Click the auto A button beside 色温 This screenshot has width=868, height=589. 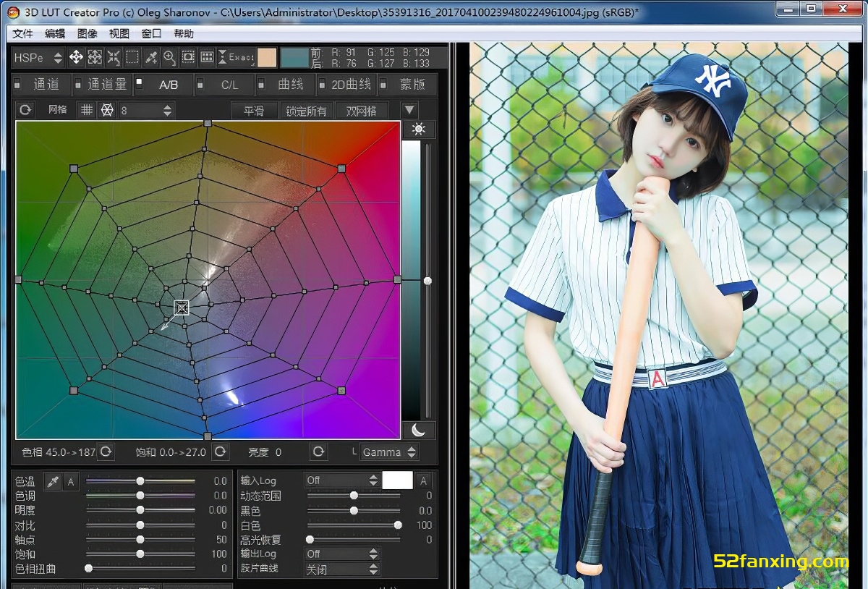pos(71,480)
